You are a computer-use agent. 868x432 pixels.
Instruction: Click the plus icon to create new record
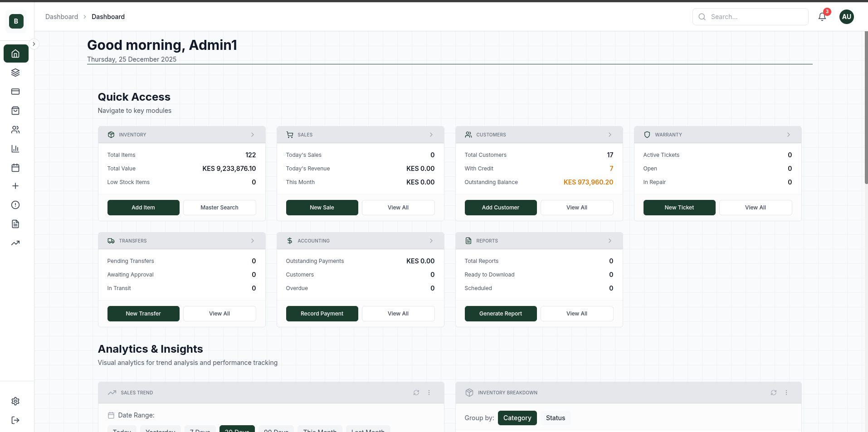[15, 185]
